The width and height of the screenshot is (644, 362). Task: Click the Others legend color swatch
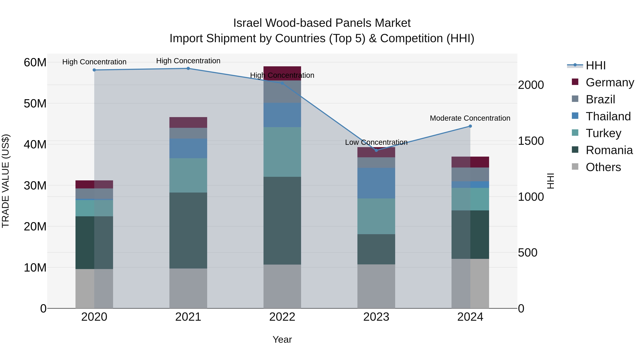click(x=575, y=167)
